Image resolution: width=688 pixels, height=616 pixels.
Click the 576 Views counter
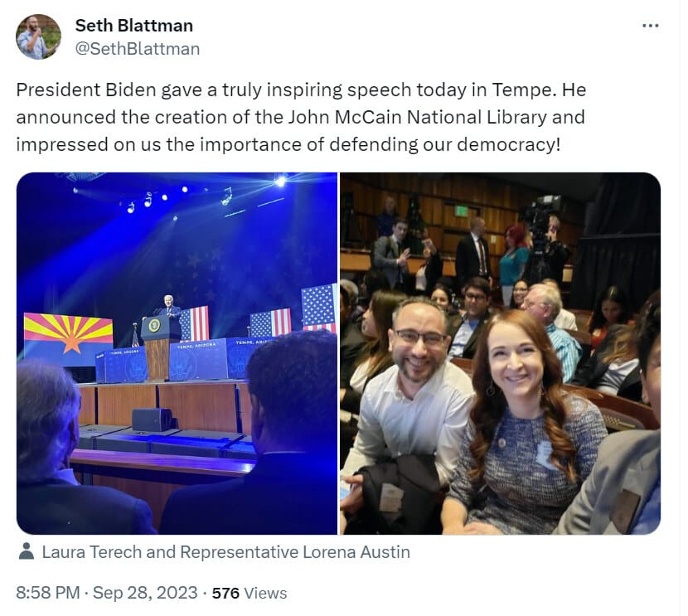click(250, 593)
